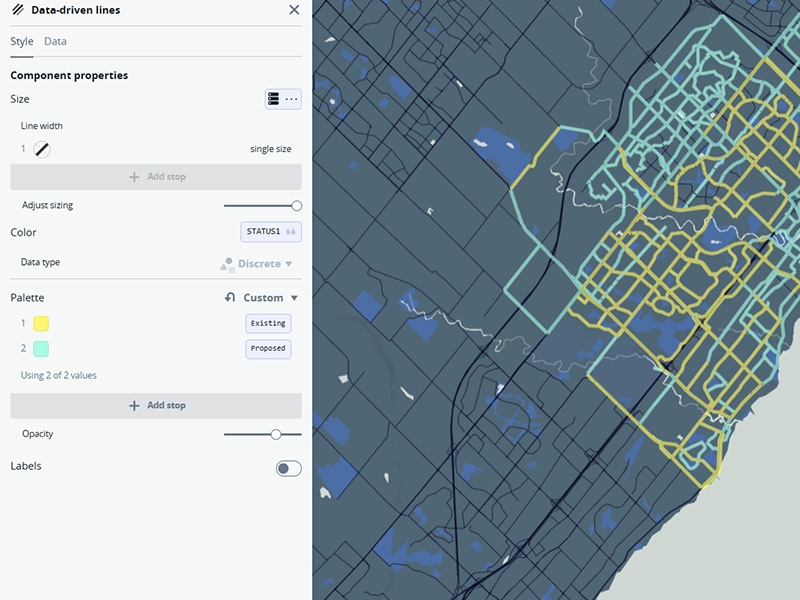
Task: Close the Data-driven lines panel
Action: tap(294, 10)
